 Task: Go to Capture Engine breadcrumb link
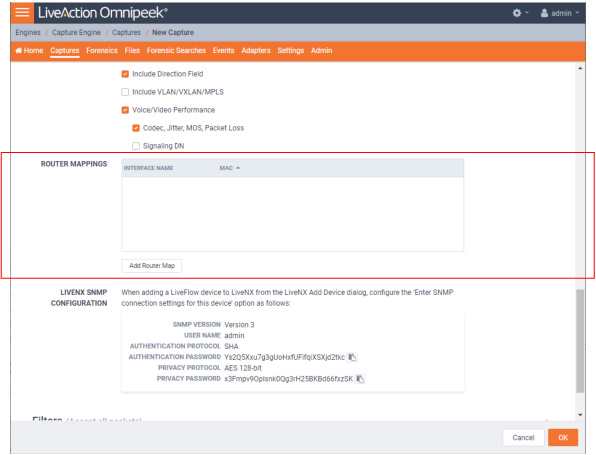click(x=76, y=33)
